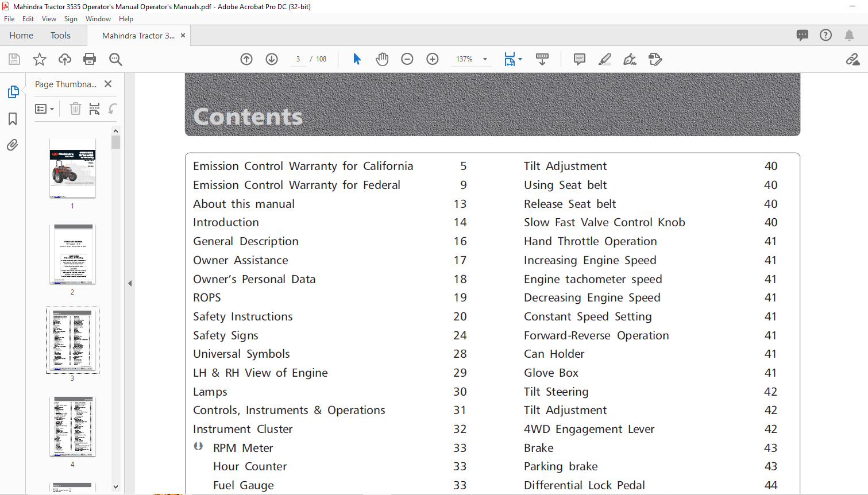The image size is (868, 495).
Task: Open the scrolling mode toolbar icon
Action: click(542, 59)
